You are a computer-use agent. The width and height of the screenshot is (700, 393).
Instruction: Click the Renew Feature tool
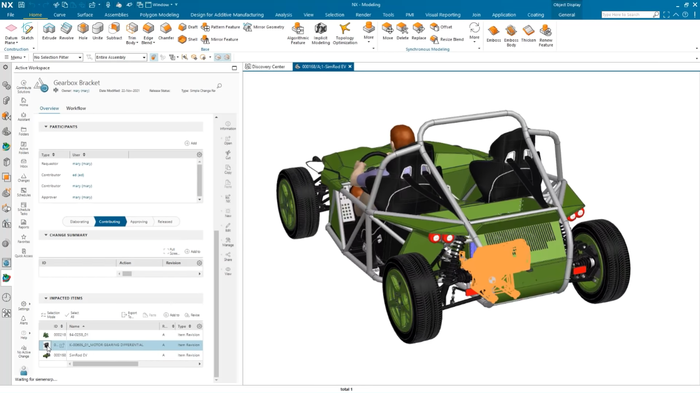tap(546, 35)
